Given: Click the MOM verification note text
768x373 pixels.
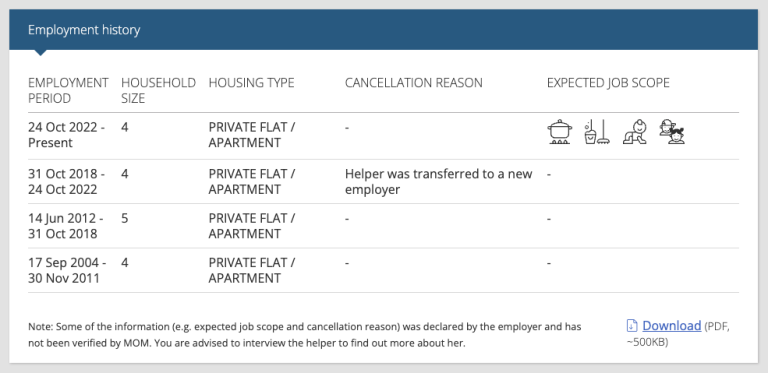Looking at the screenshot, I should (305, 335).
